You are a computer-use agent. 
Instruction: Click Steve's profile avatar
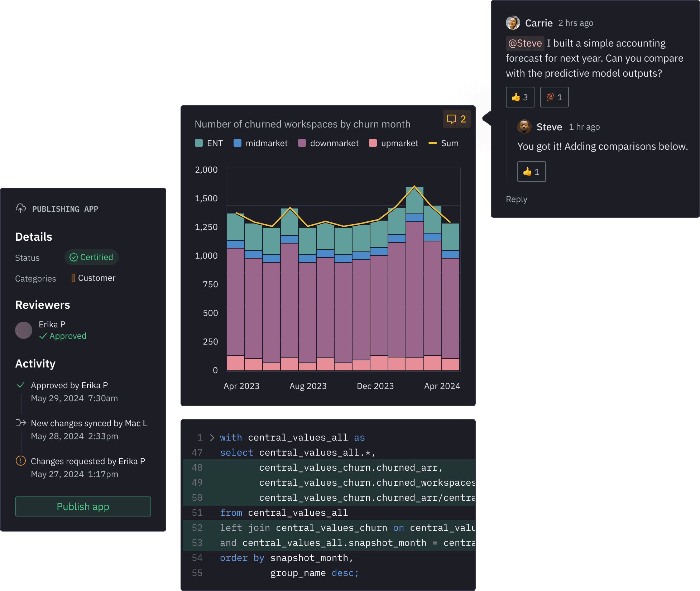(x=524, y=126)
